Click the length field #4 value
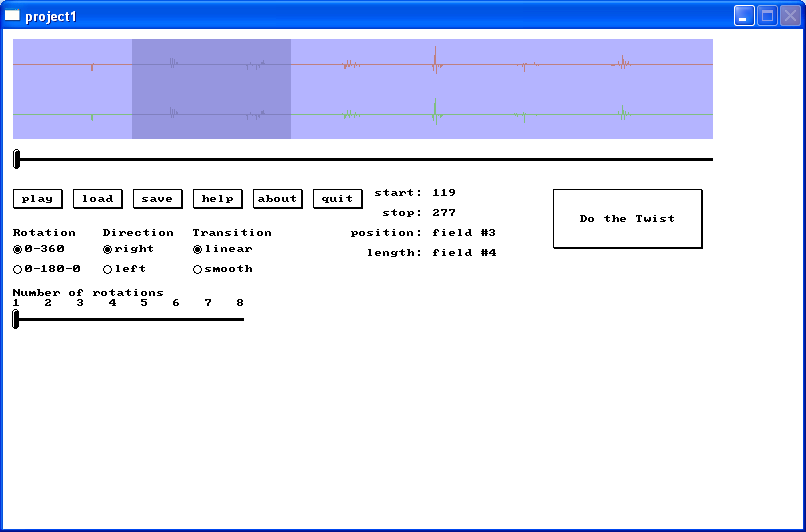Viewport: 806px width, 532px height. 464,253
